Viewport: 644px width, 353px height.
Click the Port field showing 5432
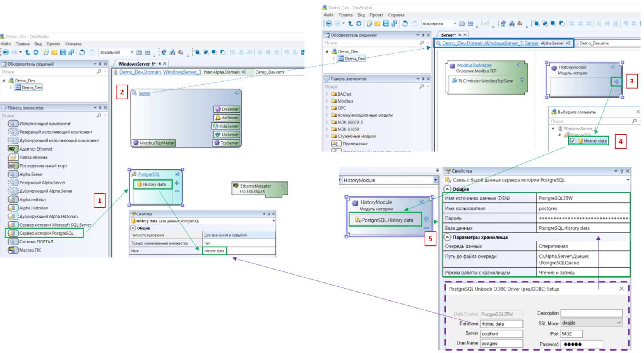(572, 334)
